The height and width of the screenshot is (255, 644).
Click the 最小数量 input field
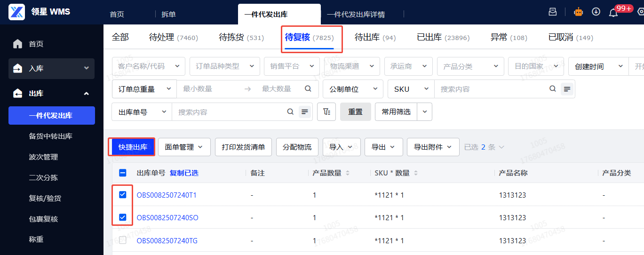point(209,89)
